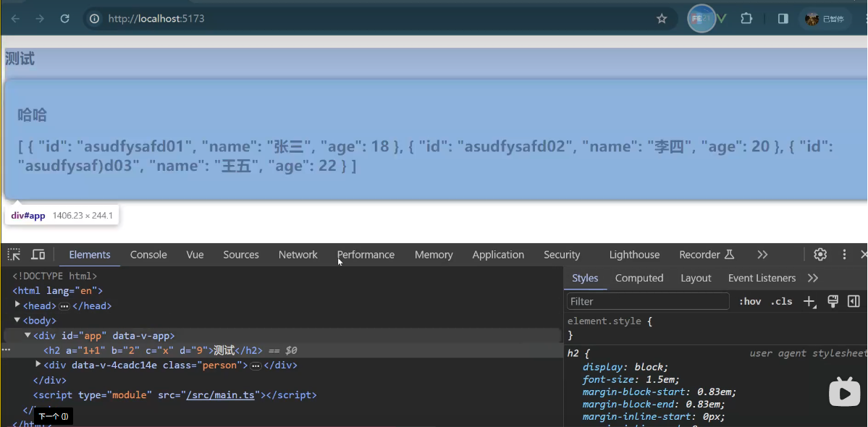868x427 pixels.
Task: Switch to the Vue devtools tab
Action: pos(195,255)
